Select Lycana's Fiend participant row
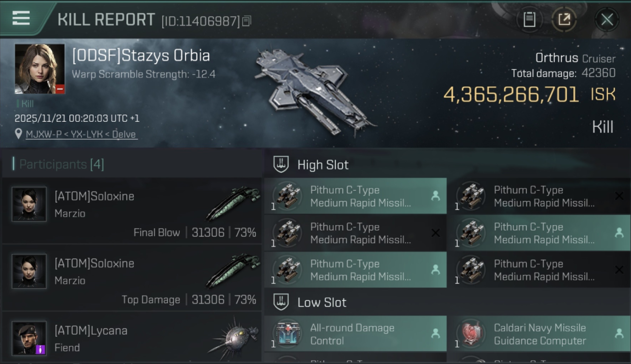Viewport: 631px width, 364px height. tap(132, 337)
